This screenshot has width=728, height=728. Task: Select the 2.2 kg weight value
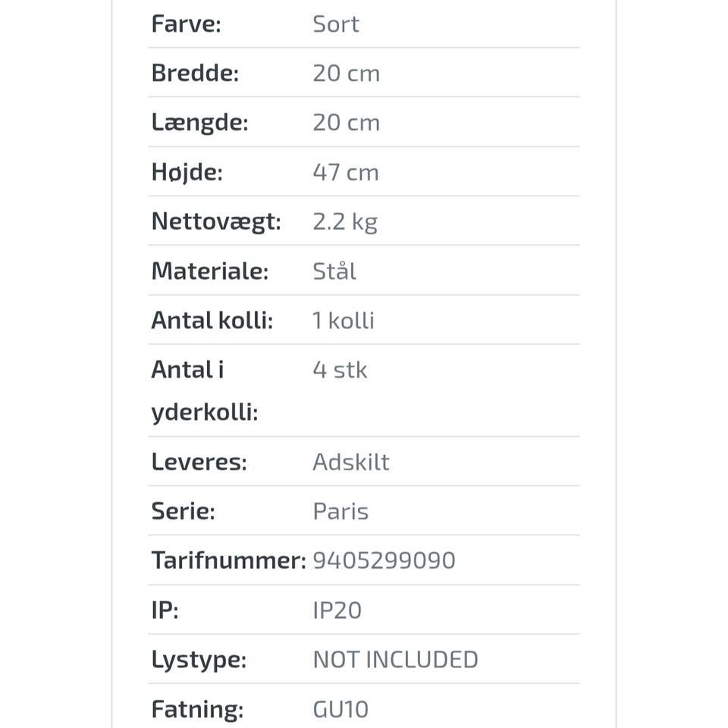pyautogui.click(x=345, y=221)
